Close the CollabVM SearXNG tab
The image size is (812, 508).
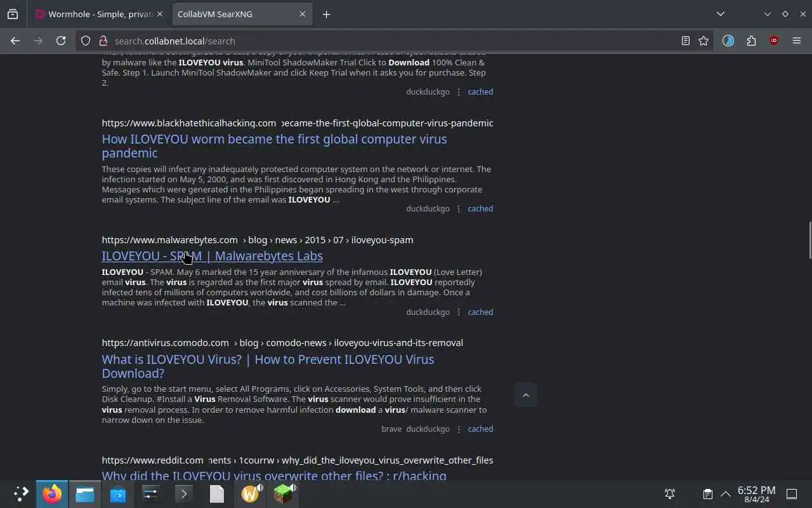[303, 14]
